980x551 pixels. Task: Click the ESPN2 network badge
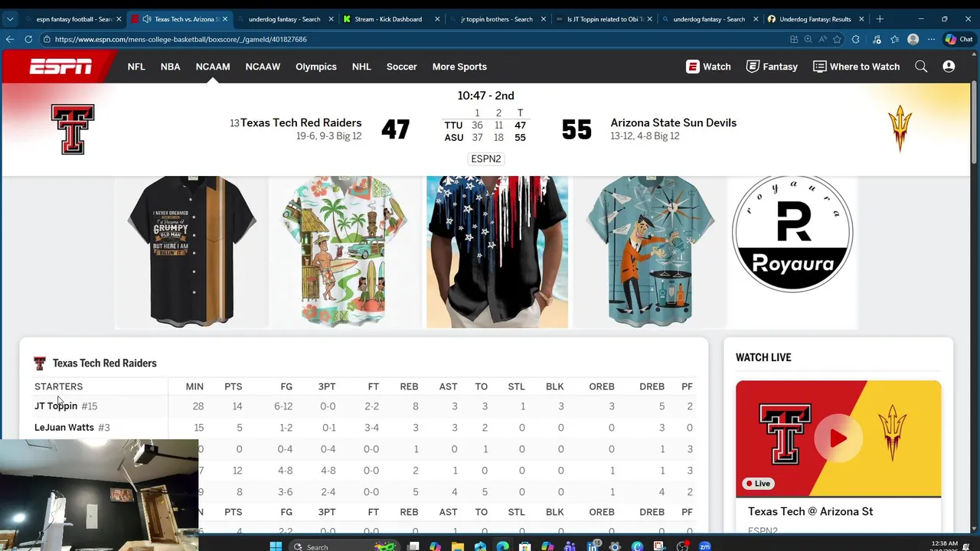[x=486, y=158]
